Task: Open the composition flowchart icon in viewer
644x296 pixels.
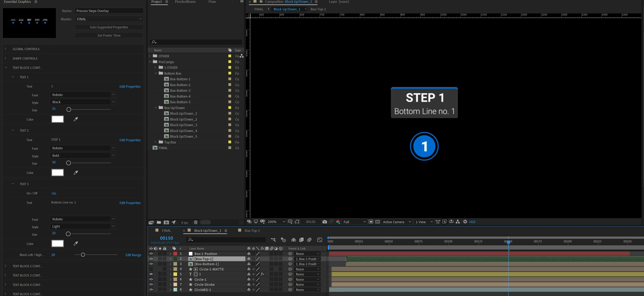Action: pyautogui.click(x=458, y=222)
